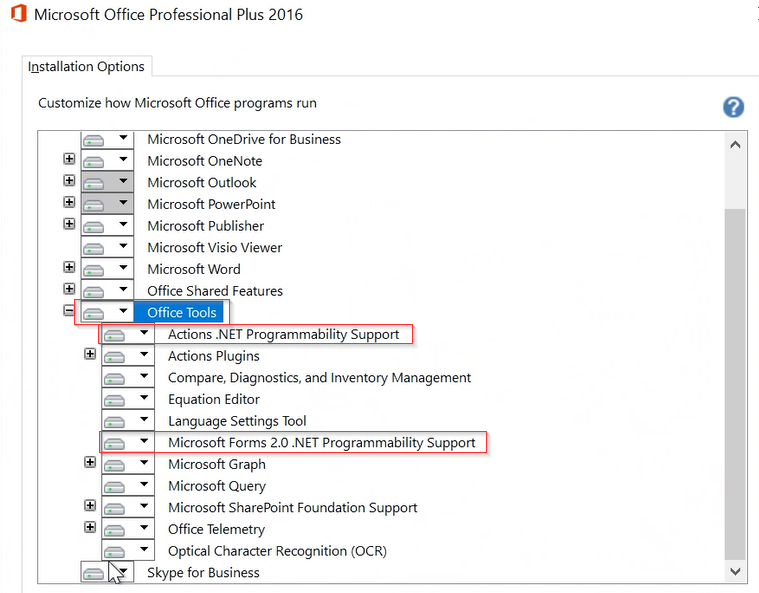Image resolution: width=759 pixels, height=593 pixels.
Task: Open drive icon dropdown for Microsoft Forms 2.0 .NET
Action: [x=128, y=442]
